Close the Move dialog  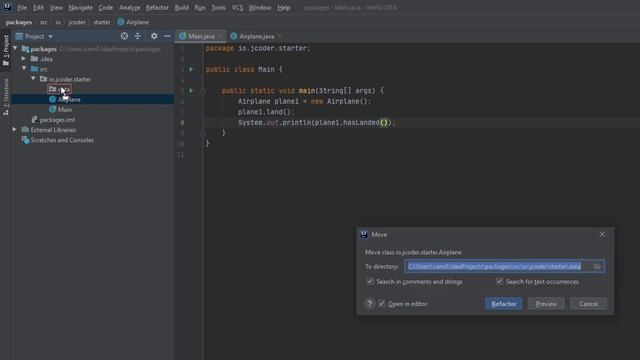(x=602, y=234)
